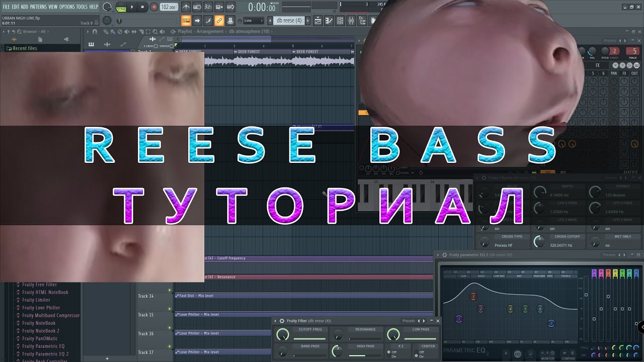
Task: Click the arrow icon next to typing keyboard
Action: [197, 21]
